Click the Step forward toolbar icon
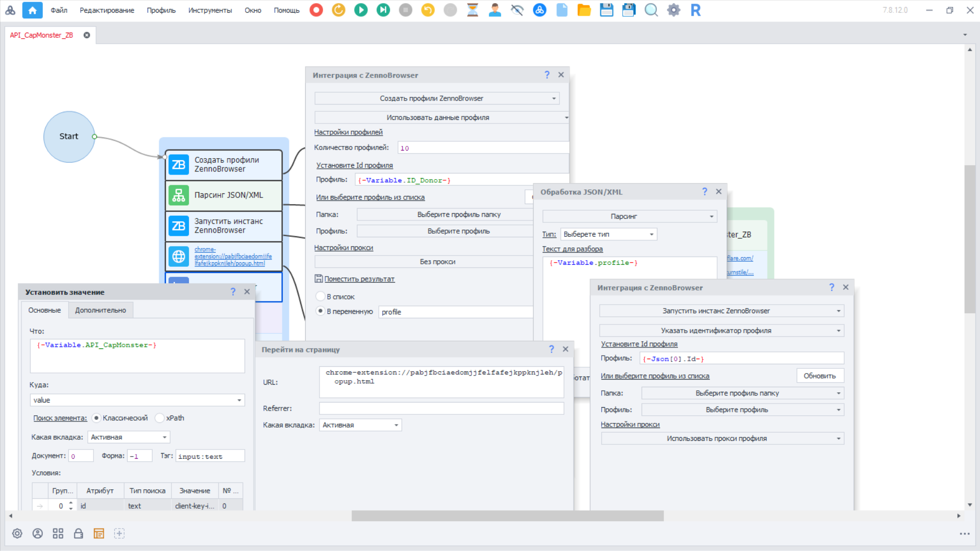Image resolution: width=980 pixels, height=551 pixels. pos(383,10)
